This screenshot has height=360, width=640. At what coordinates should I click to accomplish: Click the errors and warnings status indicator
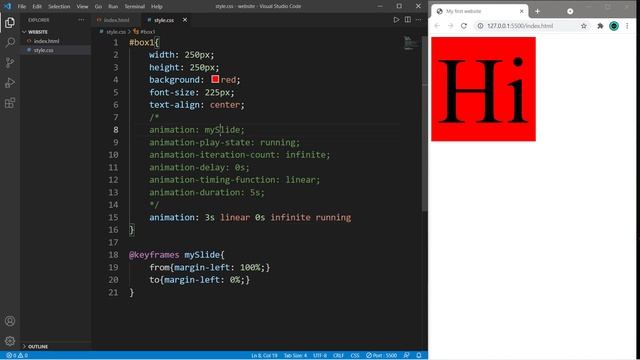pos(17,355)
